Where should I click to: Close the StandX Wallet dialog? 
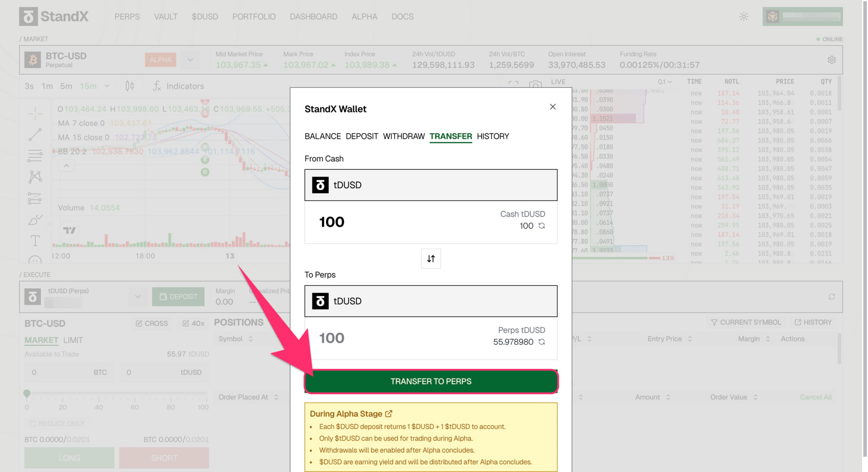552,107
